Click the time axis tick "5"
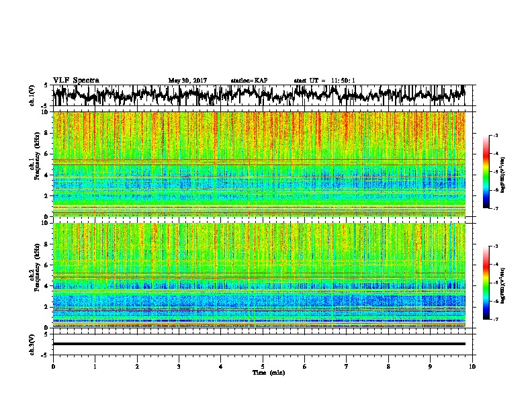The width and height of the screenshot is (532, 411). click(x=263, y=367)
